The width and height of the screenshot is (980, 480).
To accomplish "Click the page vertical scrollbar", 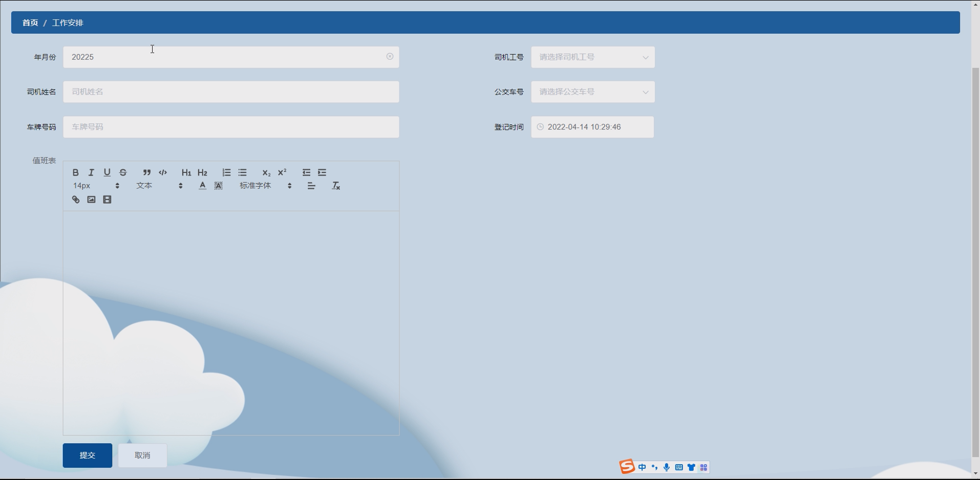I will pyautogui.click(x=976, y=262).
